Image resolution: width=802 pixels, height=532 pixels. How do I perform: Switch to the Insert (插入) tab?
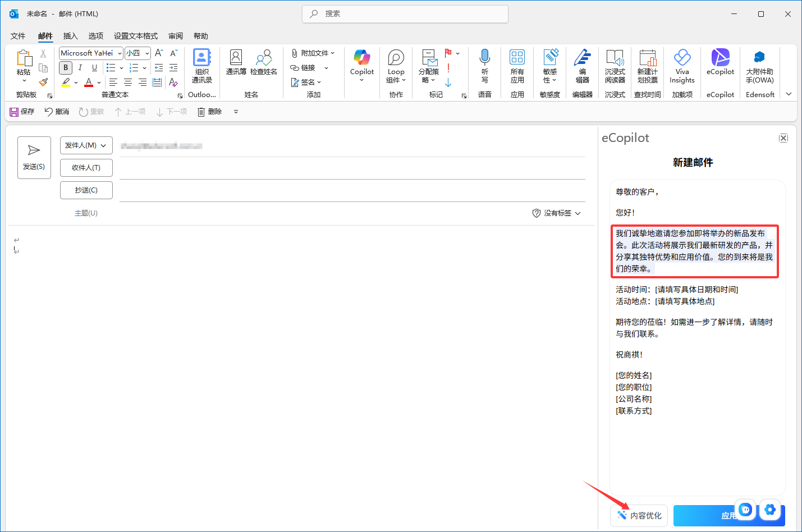[x=70, y=36]
